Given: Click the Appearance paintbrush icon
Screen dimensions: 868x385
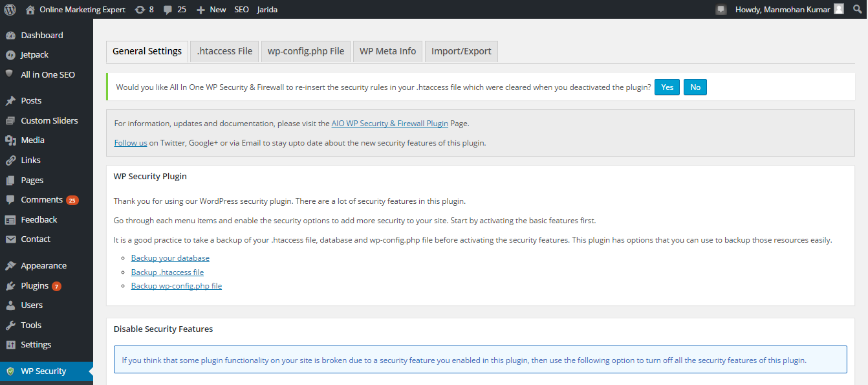Looking at the screenshot, I should (10, 266).
